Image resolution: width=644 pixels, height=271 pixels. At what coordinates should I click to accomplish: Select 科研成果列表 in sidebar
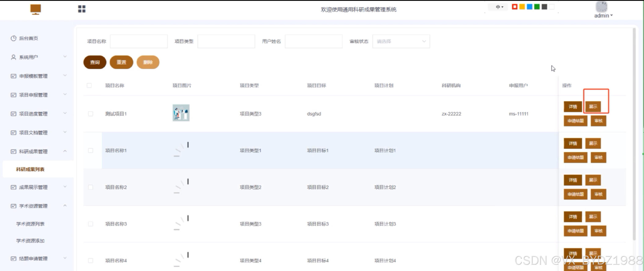(30, 169)
